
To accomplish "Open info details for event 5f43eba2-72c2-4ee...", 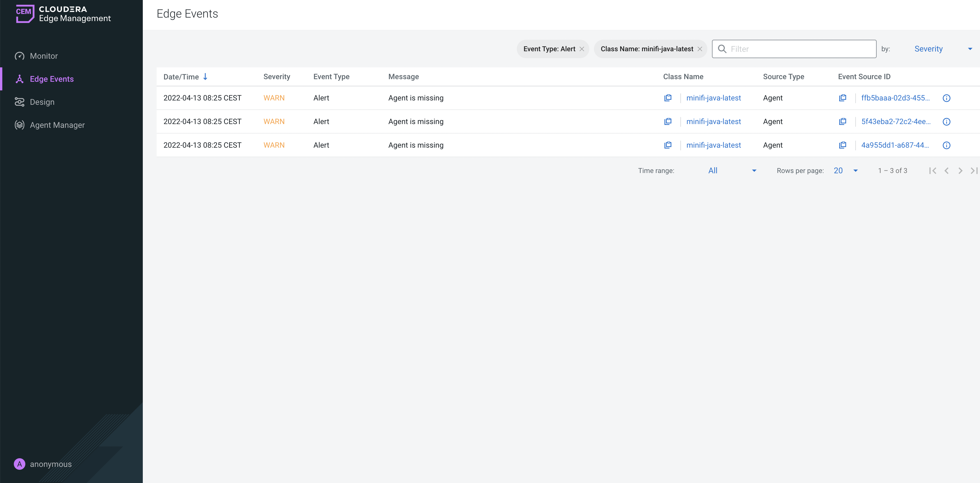I will pos(947,122).
